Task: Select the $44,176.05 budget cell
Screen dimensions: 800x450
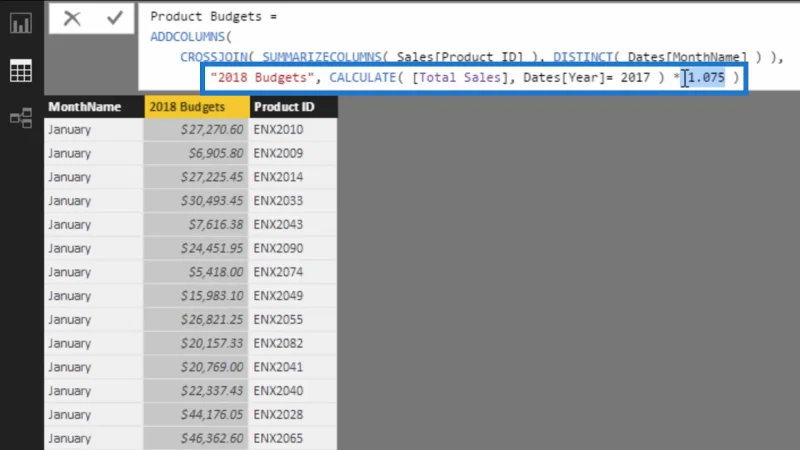Action: pos(196,414)
